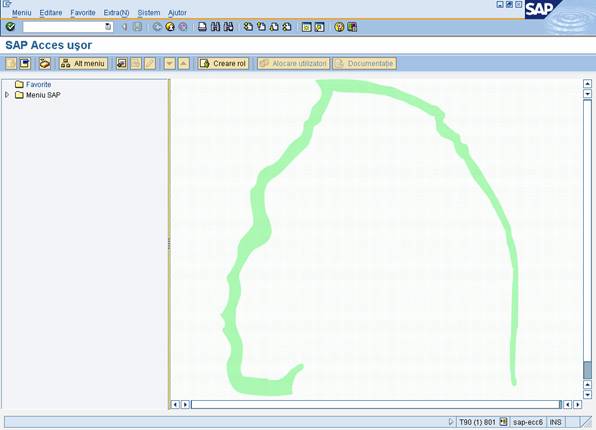Click the Print icon in the toolbar
Viewport: 596px width, 430px height.
(202, 27)
